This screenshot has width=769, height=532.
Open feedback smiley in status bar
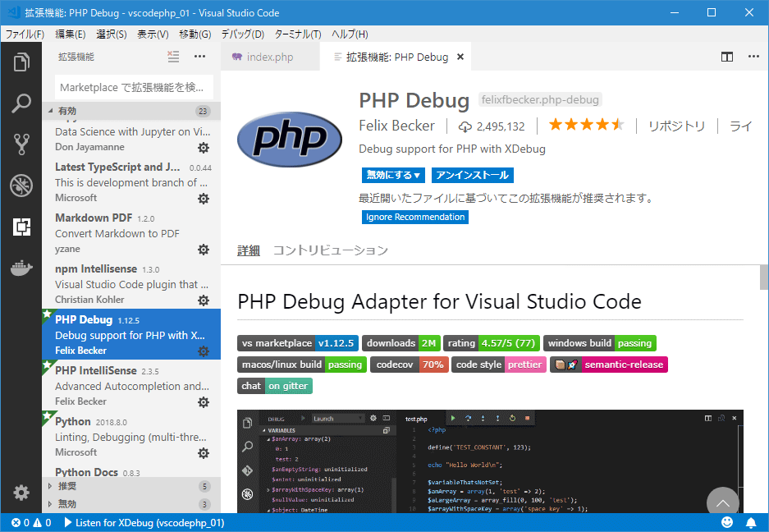tap(727, 522)
